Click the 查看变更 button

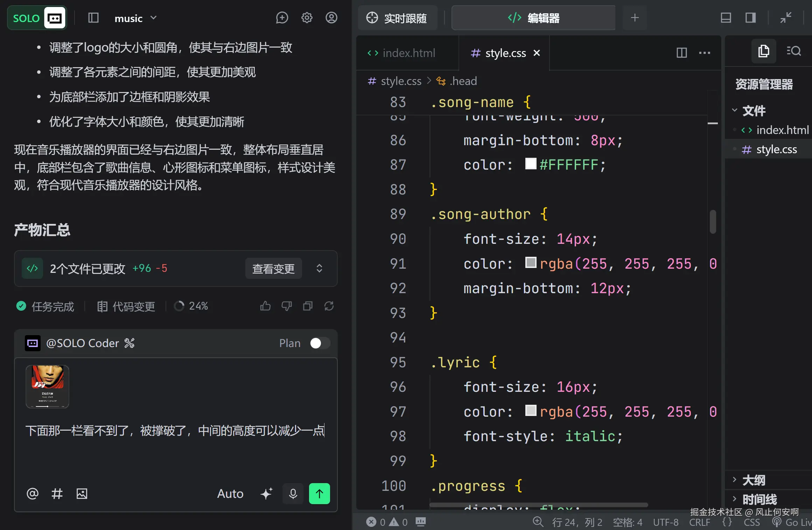click(273, 268)
